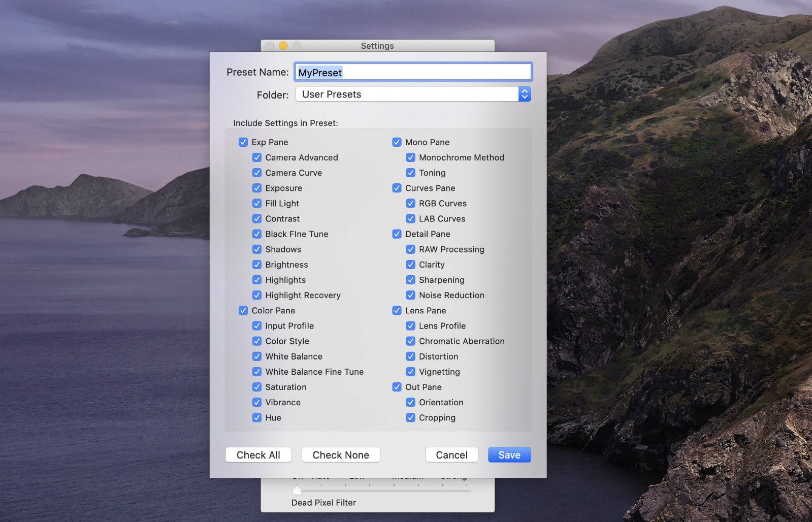Image resolution: width=812 pixels, height=522 pixels.
Task: Click the Check None button
Action: (341, 455)
